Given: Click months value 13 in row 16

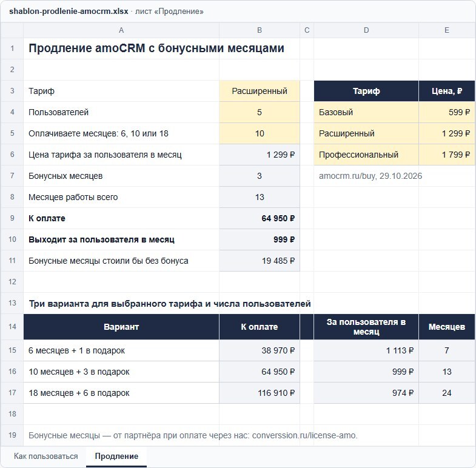Looking at the screenshot, I should 447,372.
